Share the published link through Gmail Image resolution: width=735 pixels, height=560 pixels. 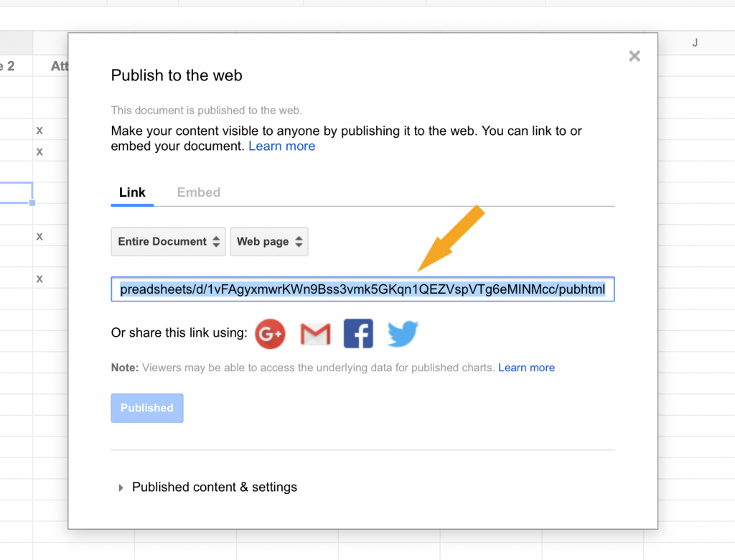point(314,333)
